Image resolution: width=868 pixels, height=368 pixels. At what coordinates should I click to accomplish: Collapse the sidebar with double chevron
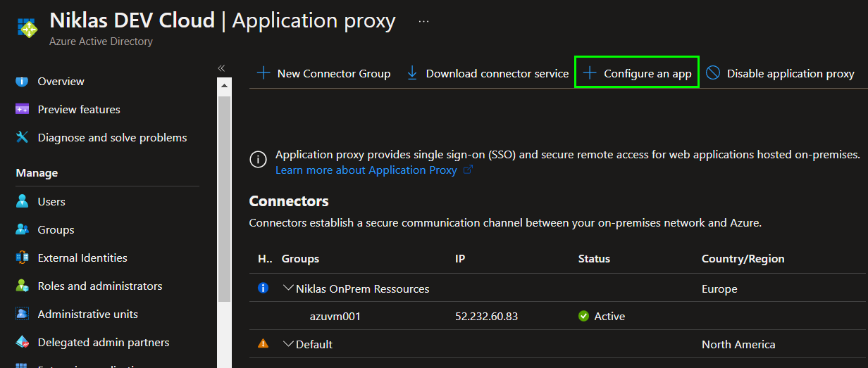coord(221,68)
